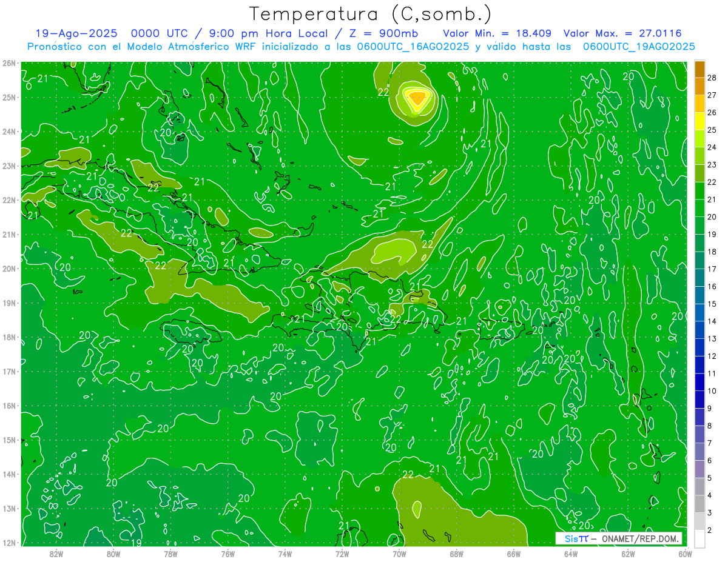728x562 pixels.
Task: Click the "18N" latitude axis label
Action: click(x=8, y=337)
